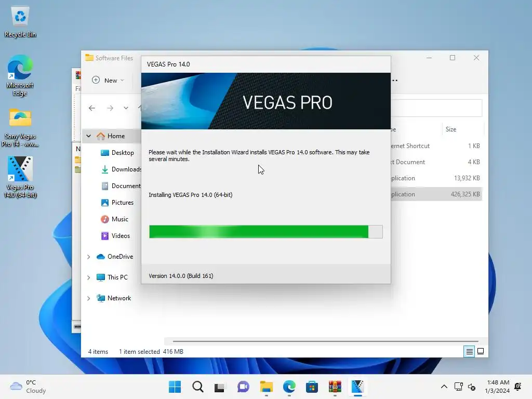Click the installation progress bar
532x399 pixels.
(x=265, y=232)
